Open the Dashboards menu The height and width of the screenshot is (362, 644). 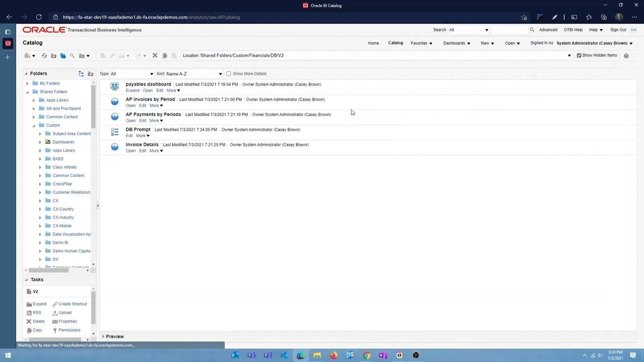(x=457, y=43)
